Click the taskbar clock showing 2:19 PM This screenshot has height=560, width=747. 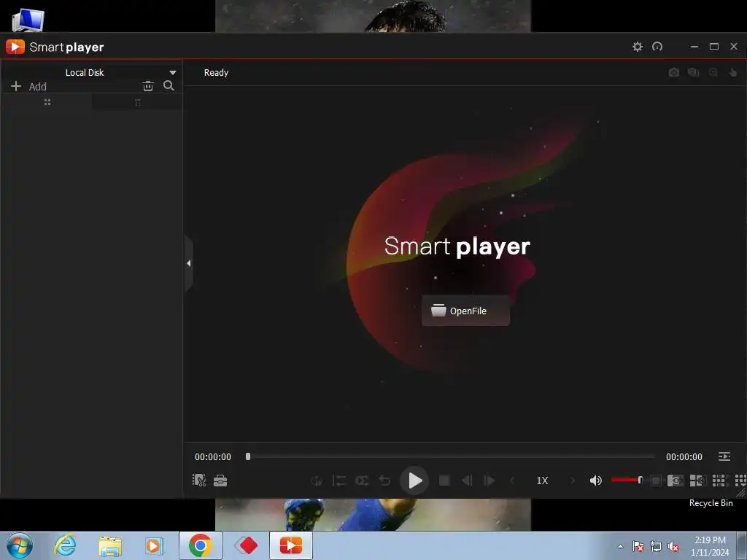click(x=710, y=546)
